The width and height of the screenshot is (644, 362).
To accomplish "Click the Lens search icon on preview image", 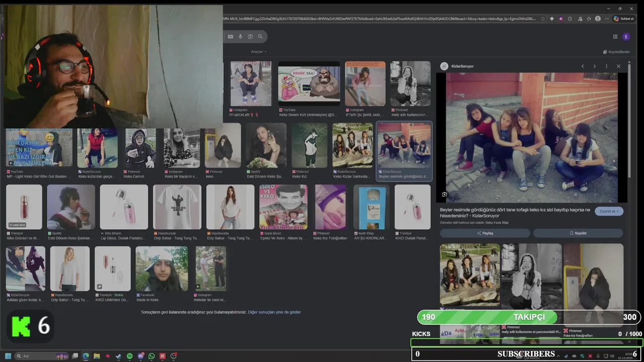I will [x=444, y=195].
